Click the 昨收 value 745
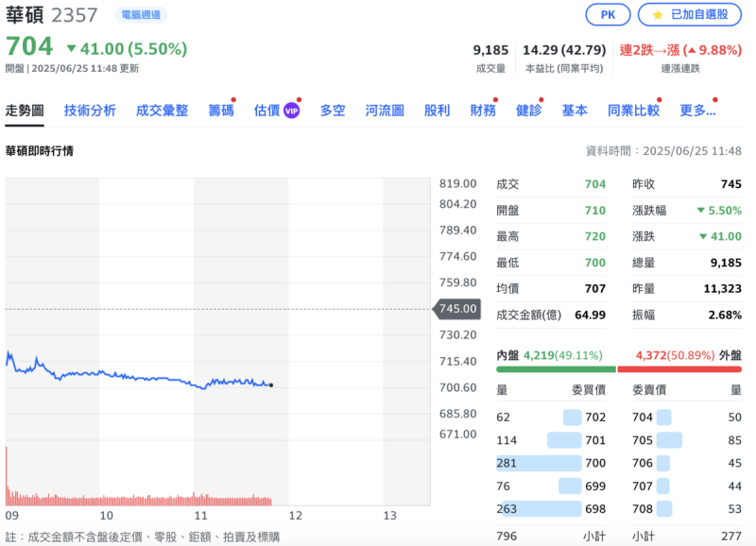The width and height of the screenshot is (756, 546). pyautogui.click(x=730, y=184)
